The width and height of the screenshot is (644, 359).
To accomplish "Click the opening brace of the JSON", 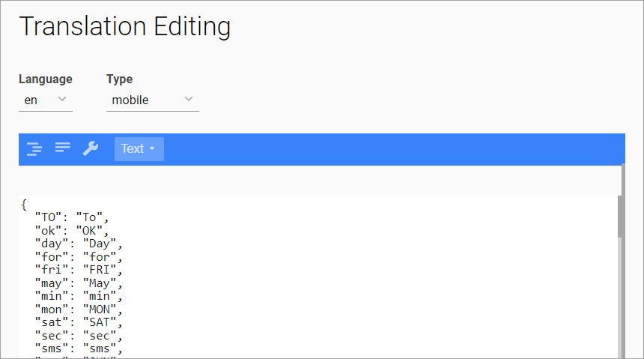I will point(24,205).
